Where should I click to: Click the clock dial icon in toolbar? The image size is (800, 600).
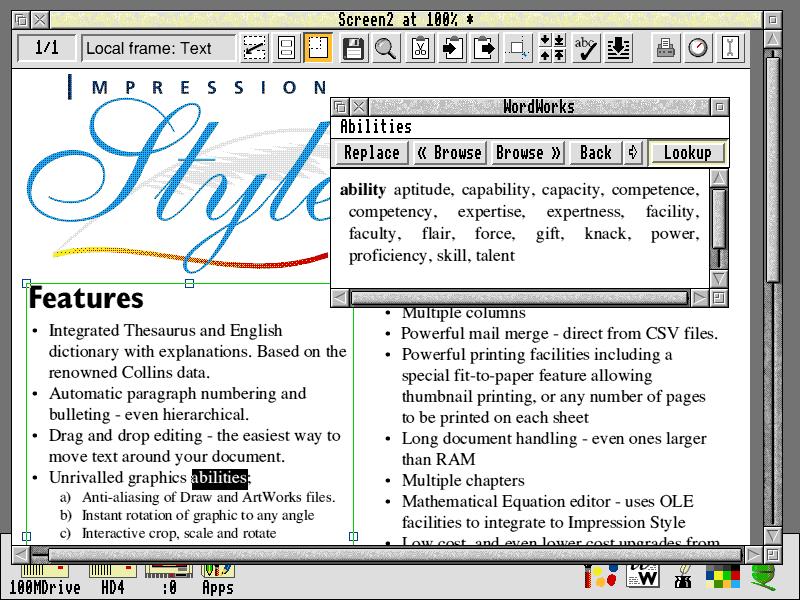pyautogui.click(x=697, y=48)
